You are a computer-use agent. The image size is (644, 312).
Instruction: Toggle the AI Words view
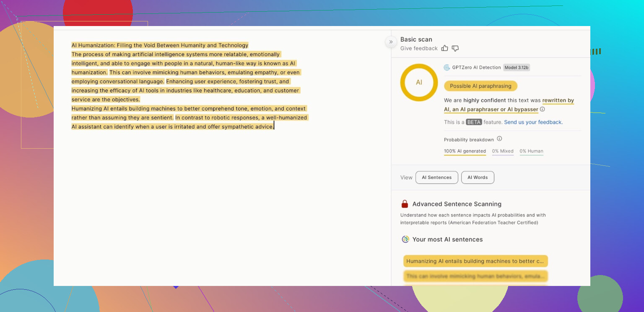point(478,178)
